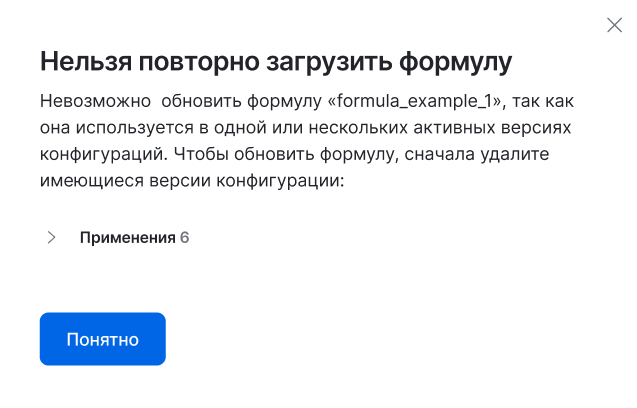Click the heading Нельзя повторно загрузить формулу
This screenshot has height=408, width=637.
[x=276, y=62]
